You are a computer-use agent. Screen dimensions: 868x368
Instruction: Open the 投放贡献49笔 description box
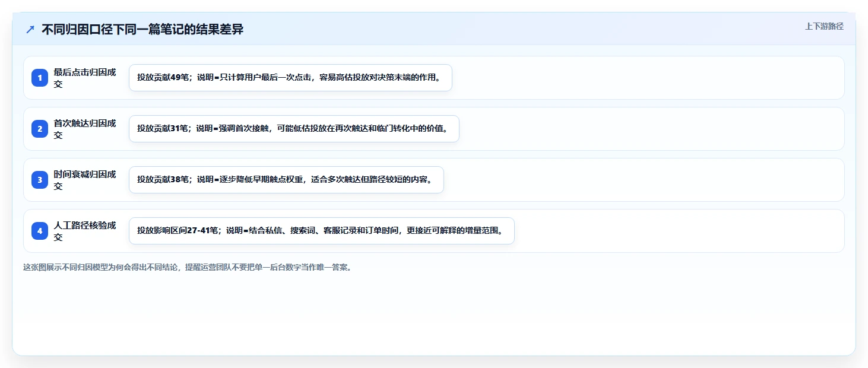click(x=290, y=78)
